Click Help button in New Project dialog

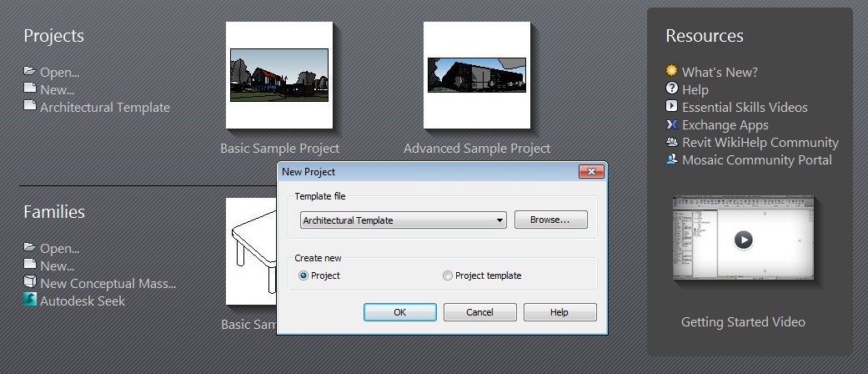[559, 312]
